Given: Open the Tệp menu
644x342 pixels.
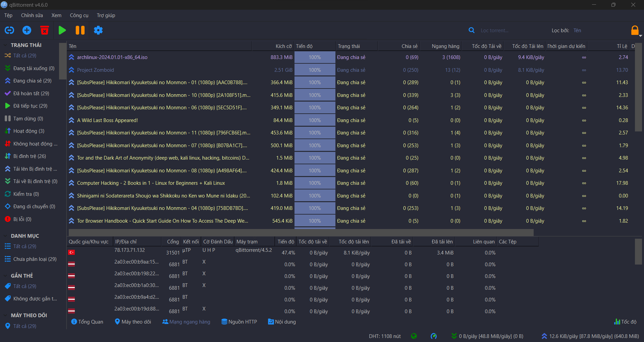Looking at the screenshot, I should (x=8, y=15).
